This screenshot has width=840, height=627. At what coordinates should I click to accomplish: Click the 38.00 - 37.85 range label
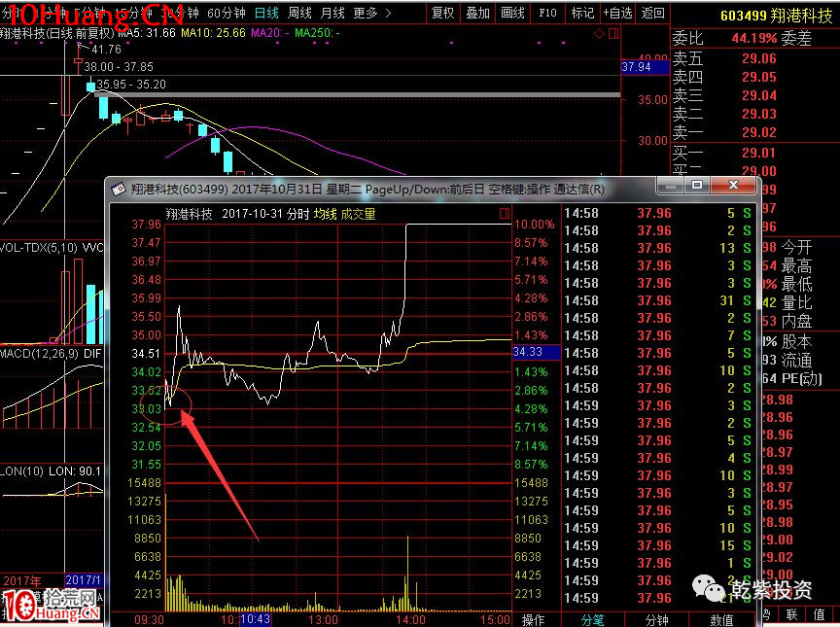(x=119, y=67)
